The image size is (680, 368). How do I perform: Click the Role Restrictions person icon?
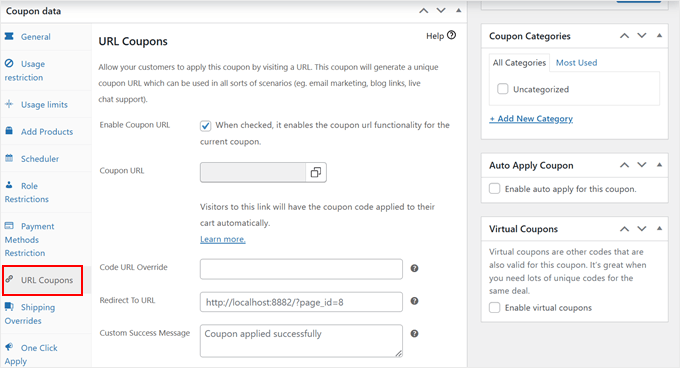pyautogui.click(x=9, y=185)
